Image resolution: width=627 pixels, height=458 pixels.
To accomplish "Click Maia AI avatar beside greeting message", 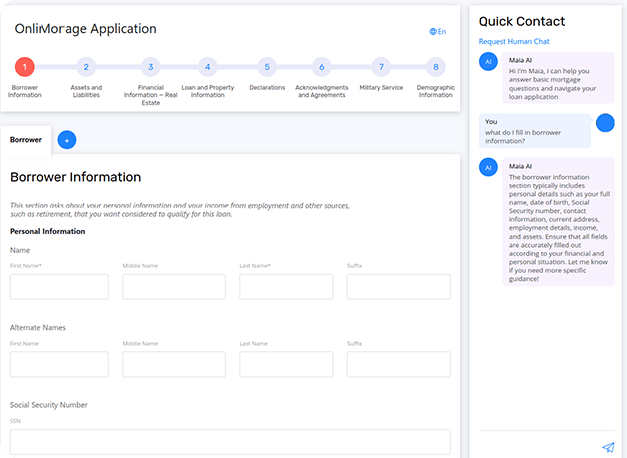I will 488,62.
